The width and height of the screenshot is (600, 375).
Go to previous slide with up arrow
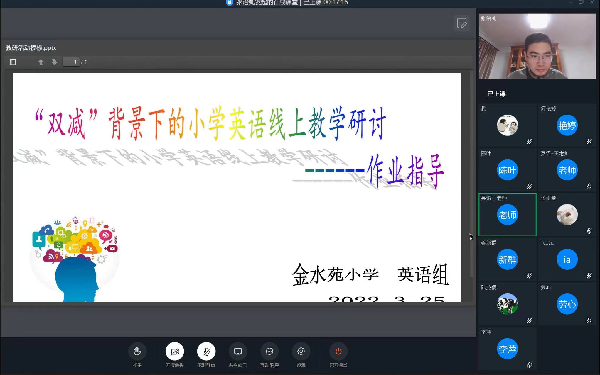pyautogui.click(x=41, y=62)
